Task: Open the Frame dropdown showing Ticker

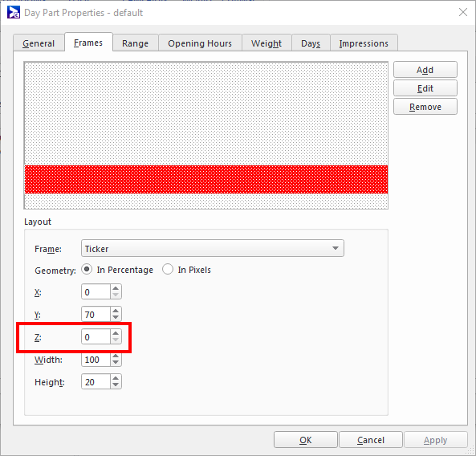Action: tap(213, 248)
